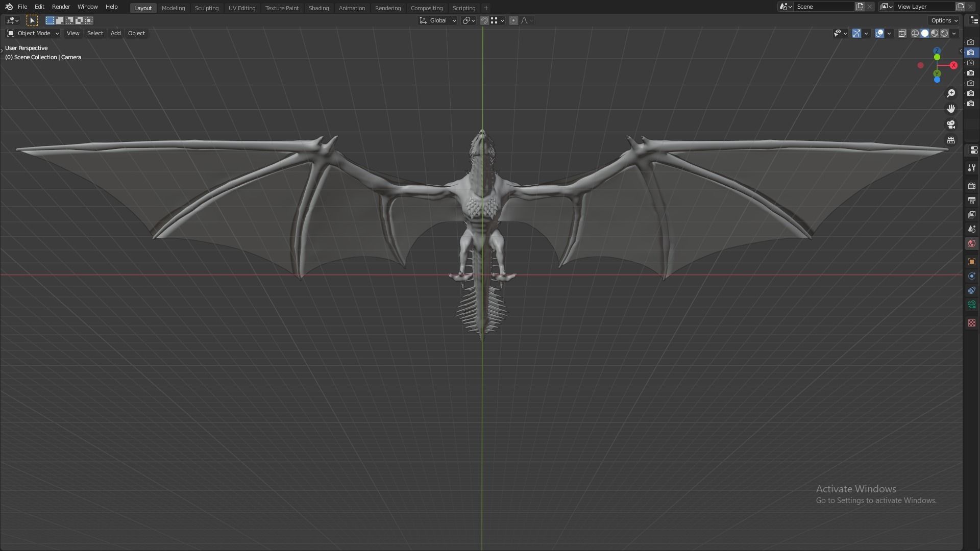Switch to the Modeling workspace tab

click(x=173, y=8)
